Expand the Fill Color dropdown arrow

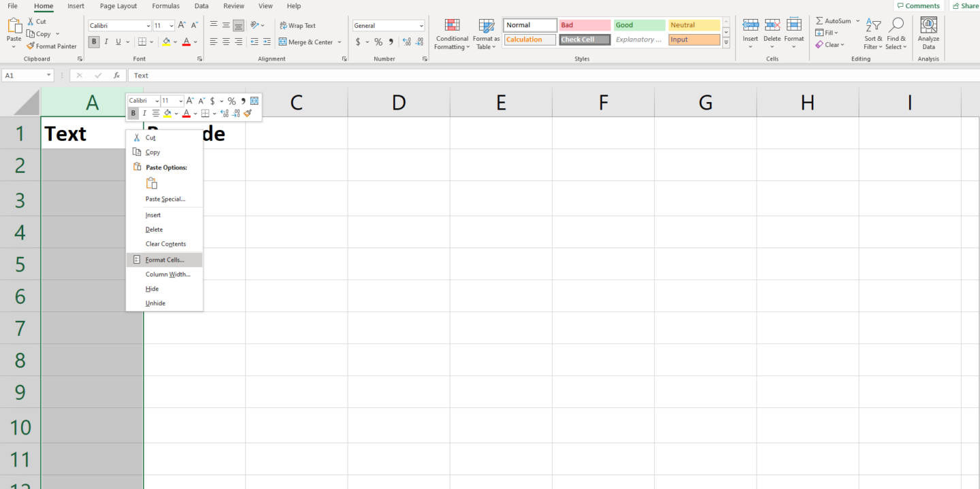point(176,41)
